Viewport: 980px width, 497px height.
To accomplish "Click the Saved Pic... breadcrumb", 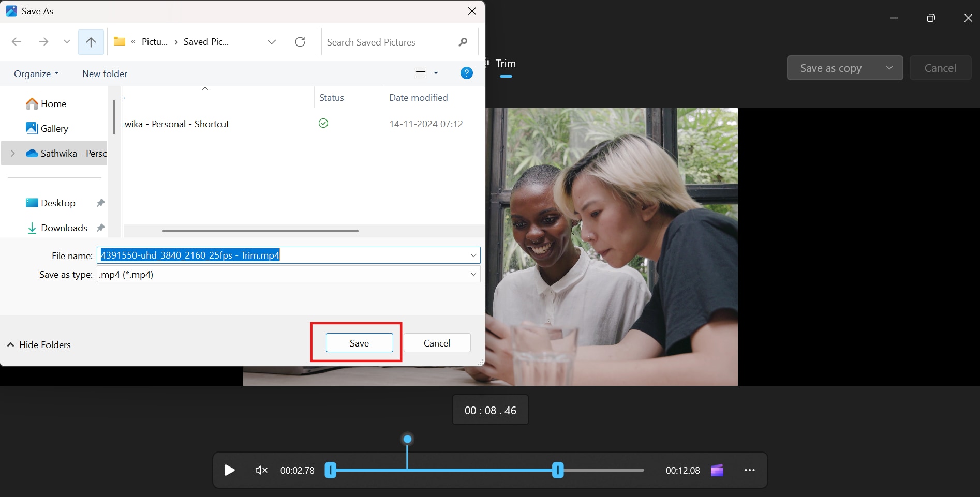I will click(x=206, y=42).
